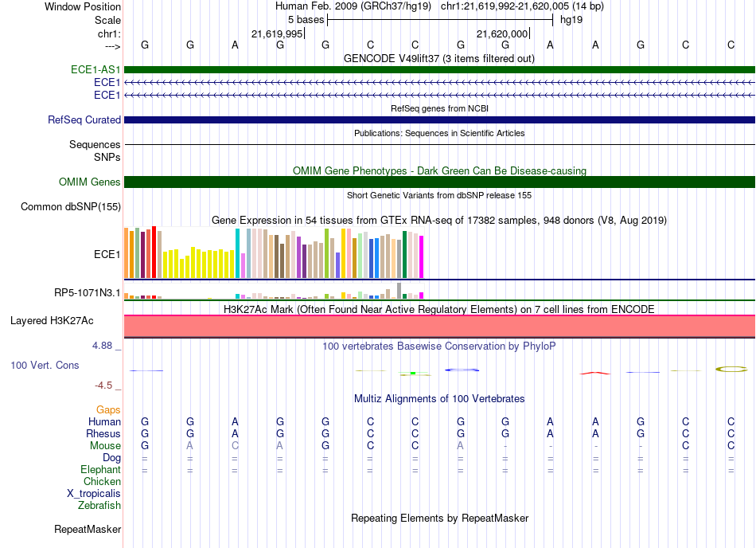
Task: Click the magenta bar ending ECE1 expression chart
Action: (422, 256)
